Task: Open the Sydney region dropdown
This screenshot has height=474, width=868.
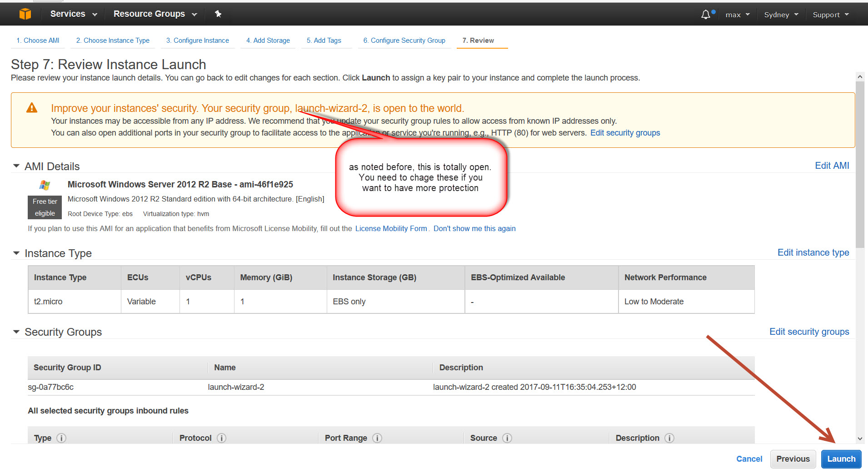Action: [x=781, y=15]
